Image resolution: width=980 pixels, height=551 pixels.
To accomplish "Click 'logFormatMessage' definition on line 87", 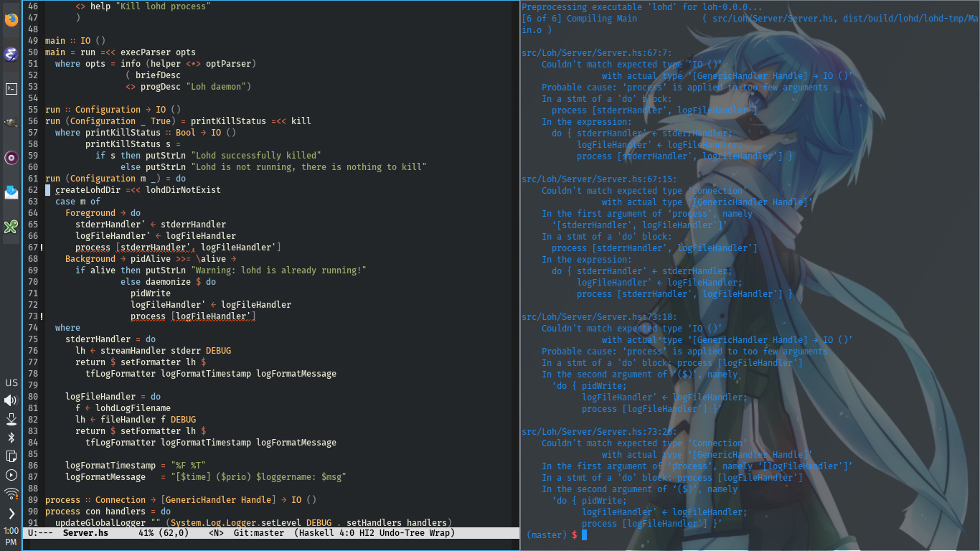I will pyautogui.click(x=105, y=477).
